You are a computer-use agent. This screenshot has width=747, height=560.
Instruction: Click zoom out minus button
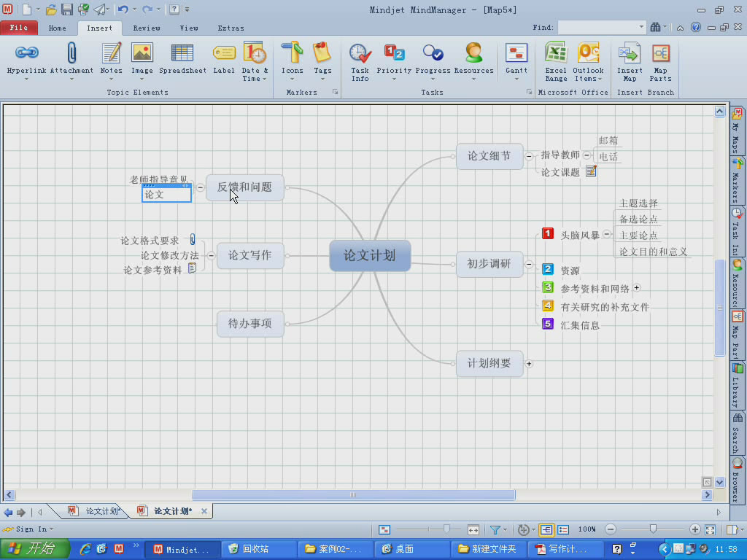coord(611,529)
